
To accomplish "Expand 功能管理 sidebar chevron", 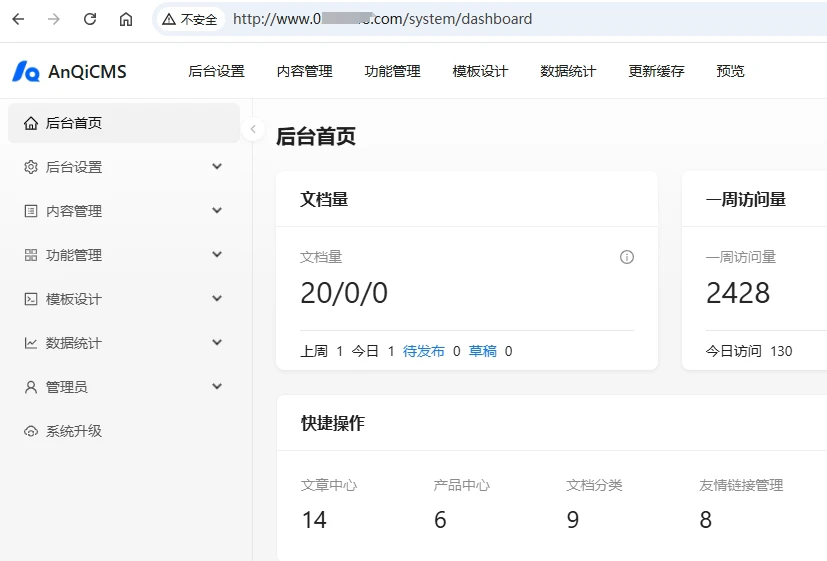I will click(217, 254).
